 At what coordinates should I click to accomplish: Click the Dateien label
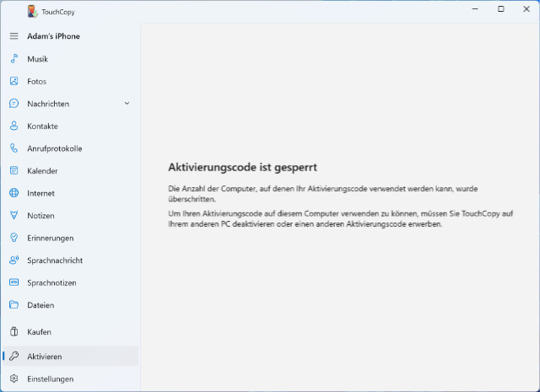[40, 305]
